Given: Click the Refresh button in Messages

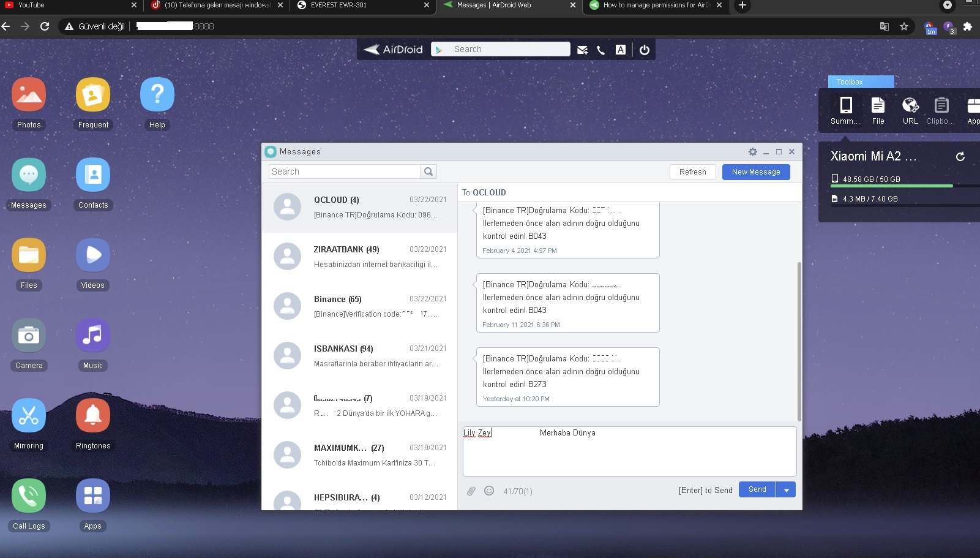Looking at the screenshot, I should pyautogui.click(x=692, y=172).
